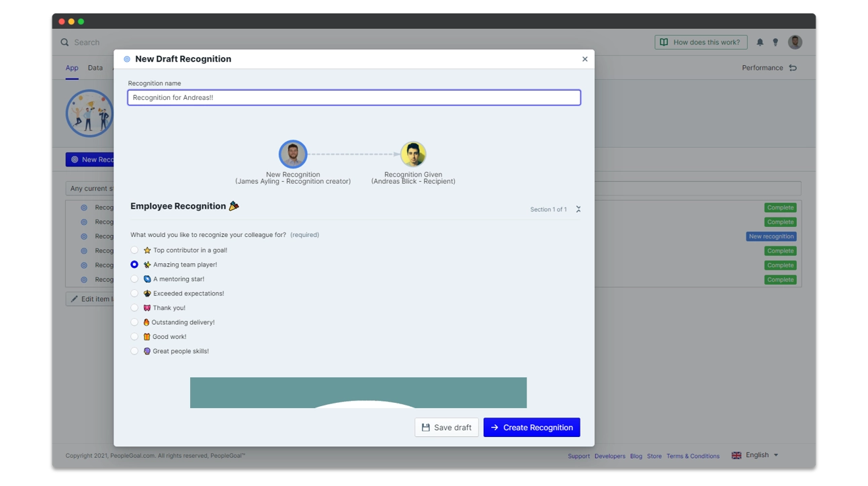
Task: Select "Top contributor in a goal!" option
Action: click(134, 250)
